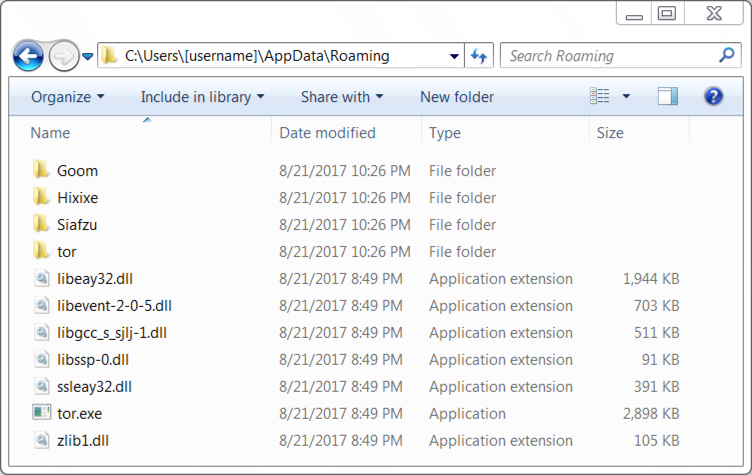Open the Share with menu

(342, 97)
